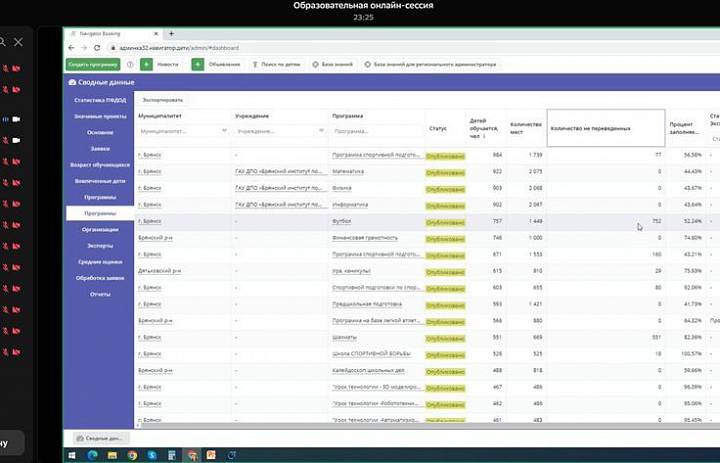This screenshot has width=720, height=463.
Task: Open База знаний in the toolbar
Action: pos(333,65)
